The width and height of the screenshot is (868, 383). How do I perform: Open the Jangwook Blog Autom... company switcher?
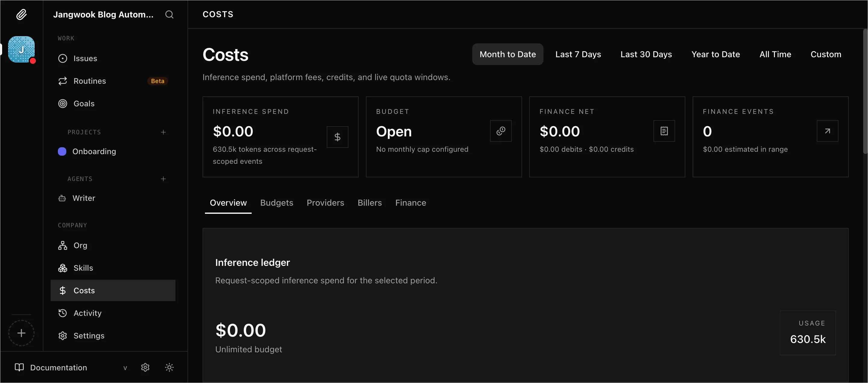click(x=103, y=14)
